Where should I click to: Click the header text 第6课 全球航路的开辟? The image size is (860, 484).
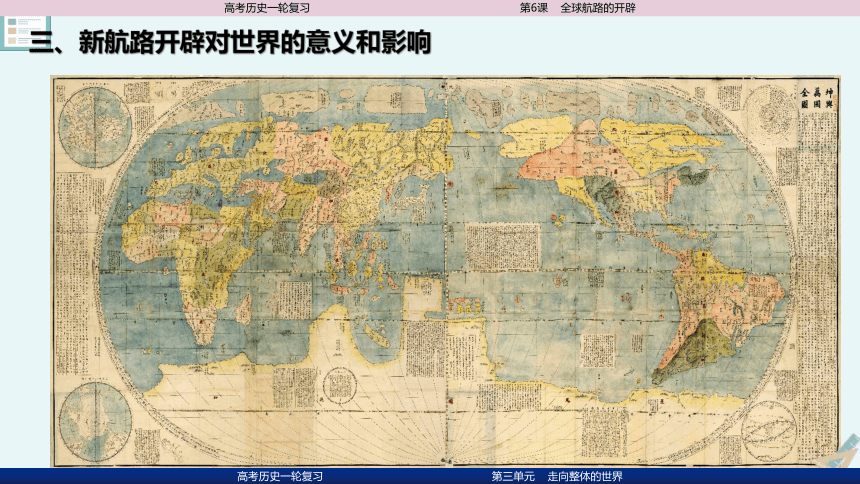click(578, 8)
